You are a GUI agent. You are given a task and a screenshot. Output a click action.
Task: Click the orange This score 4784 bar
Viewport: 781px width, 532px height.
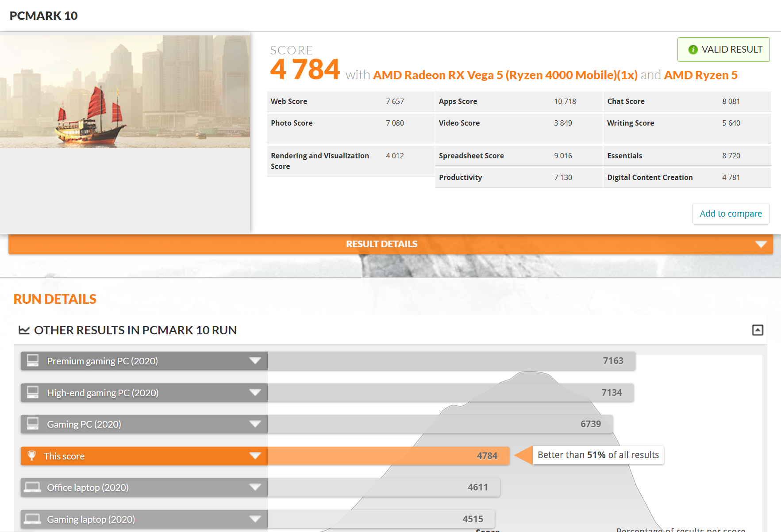click(x=388, y=456)
